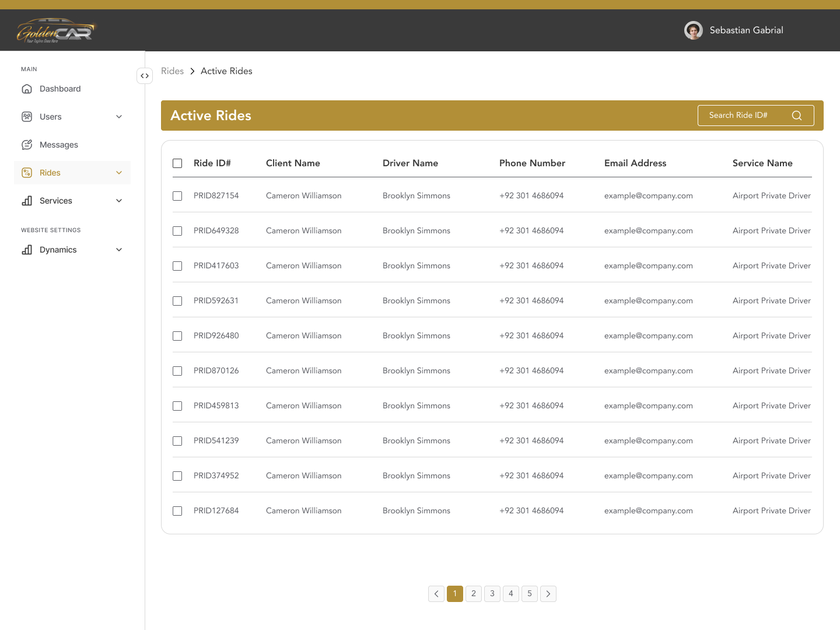
Task: Click the search magnifier icon
Action: tap(797, 116)
